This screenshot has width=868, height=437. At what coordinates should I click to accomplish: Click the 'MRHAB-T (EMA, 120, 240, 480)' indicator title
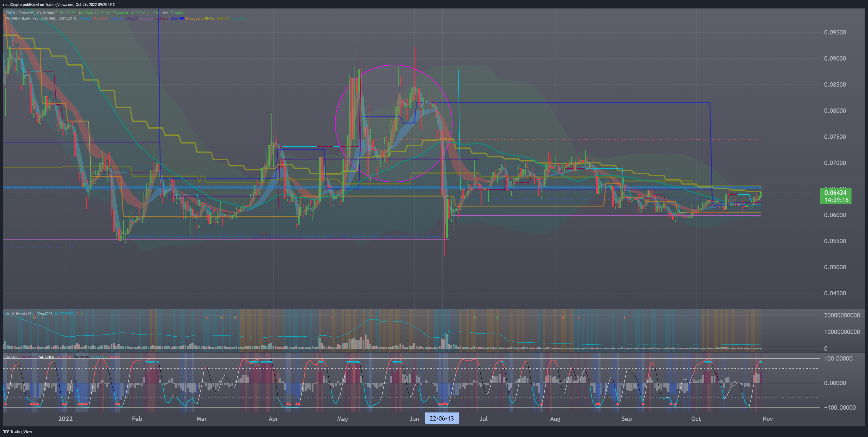pos(31,18)
